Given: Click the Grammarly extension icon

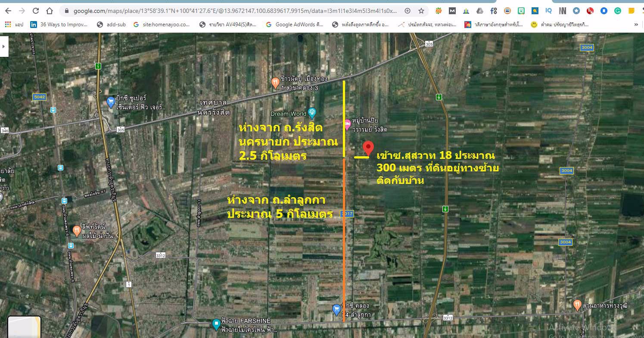Looking at the screenshot, I should 617,11.
